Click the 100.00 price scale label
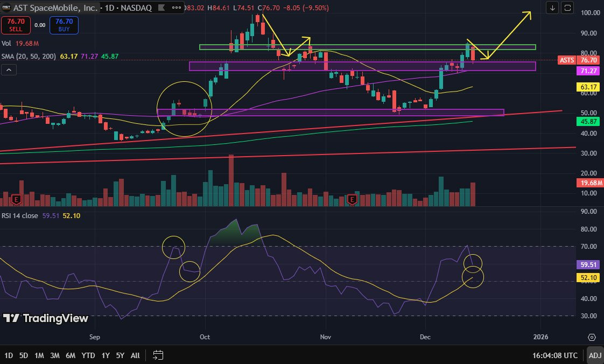The height and width of the screenshot is (364, 604). click(x=590, y=13)
